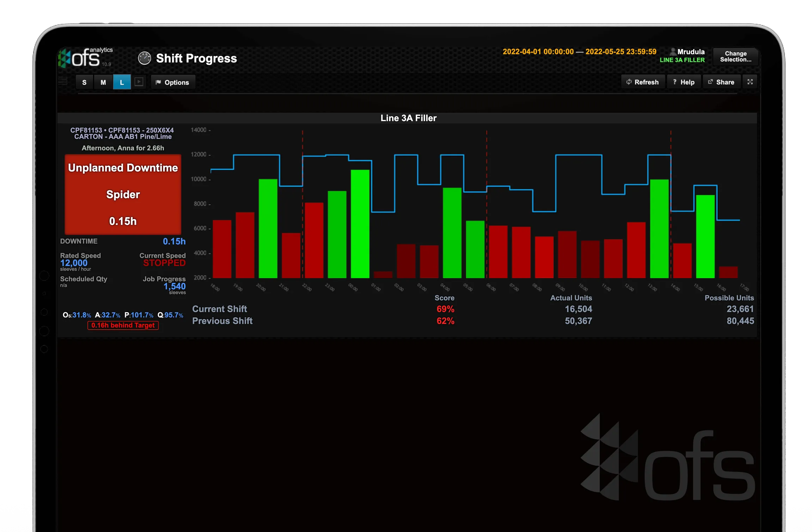Open the Change Selection dialog
This screenshot has height=532, width=812.
click(x=735, y=56)
